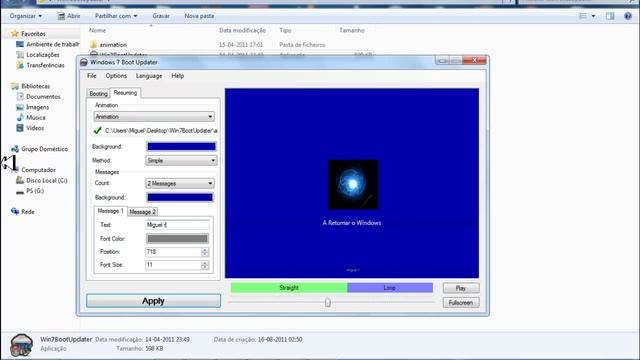
Task: Select Rede in the navigation pane
Action: coord(27,212)
